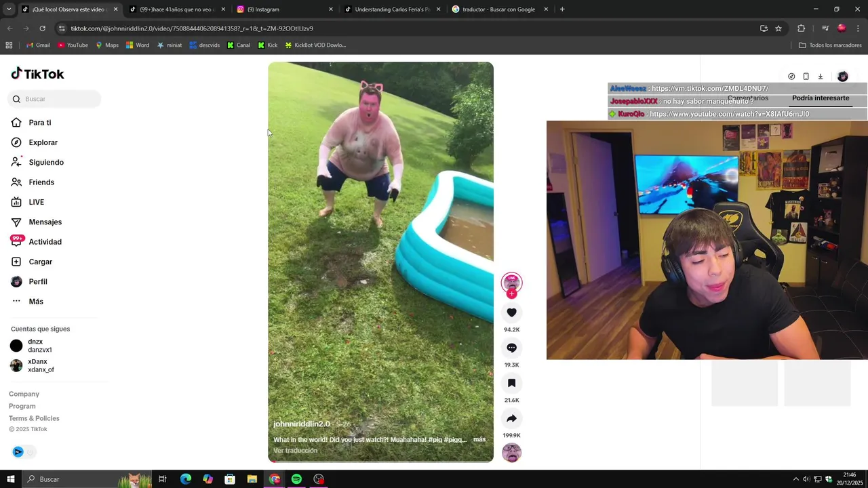This screenshot has width=868, height=488.
Task: Open the apps grid in bookmarks bar
Action: click(x=9, y=45)
